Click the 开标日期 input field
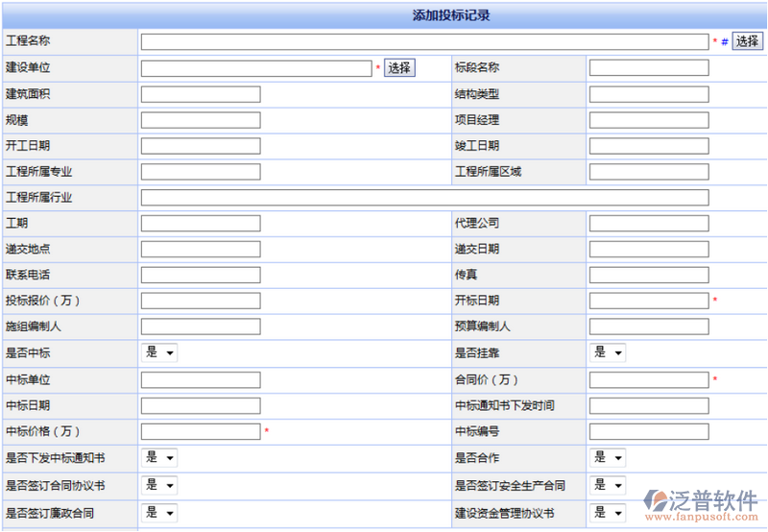 [649, 301]
